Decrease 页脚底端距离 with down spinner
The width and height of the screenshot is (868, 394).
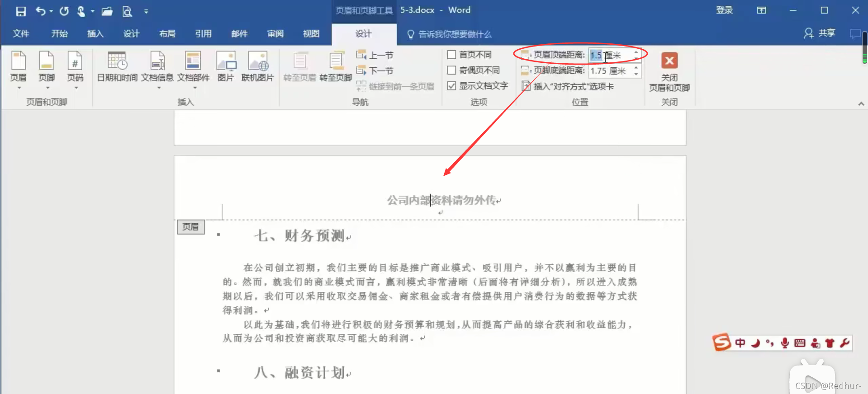click(x=636, y=74)
